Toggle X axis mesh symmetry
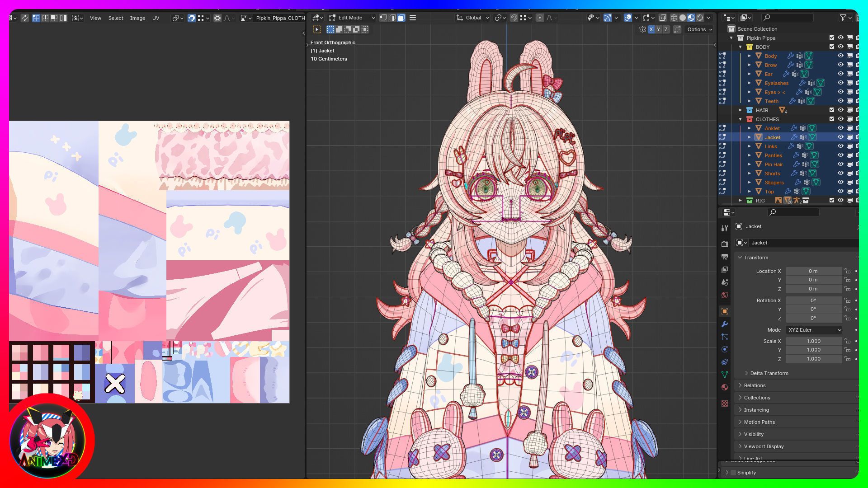Image resolution: width=868 pixels, height=488 pixels. pyautogui.click(x=651, y=29)
